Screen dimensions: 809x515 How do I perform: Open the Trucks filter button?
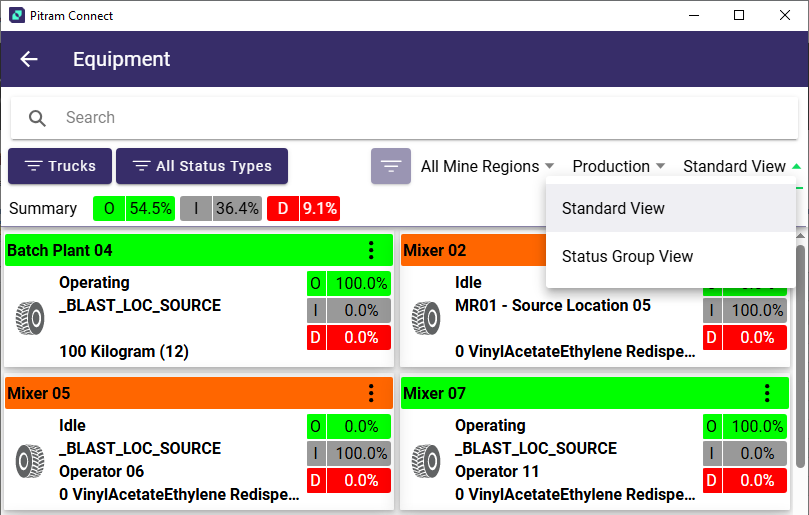coord(60,166)
